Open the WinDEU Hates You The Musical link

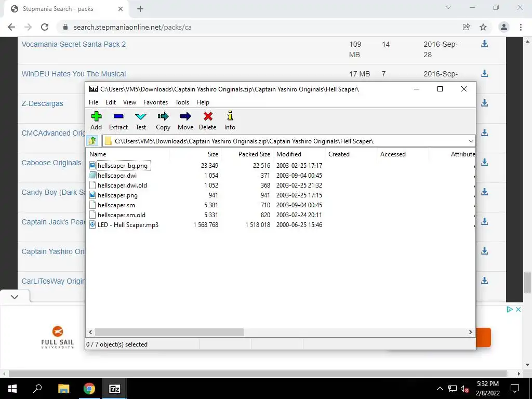pyautogui.click(x=74, y=74)
